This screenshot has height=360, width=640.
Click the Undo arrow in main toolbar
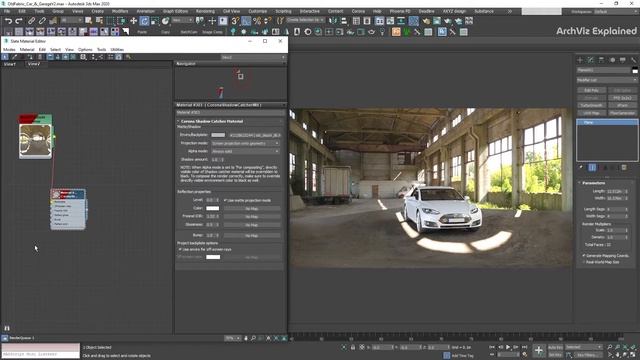click(x=8, y=21)
